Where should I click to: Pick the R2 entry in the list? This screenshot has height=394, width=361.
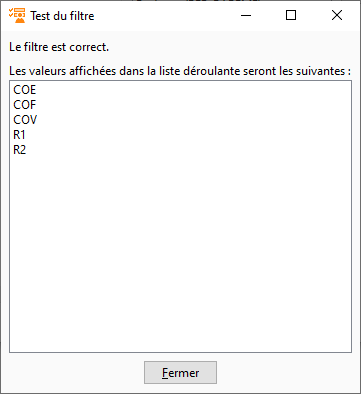tap(20, 150)
